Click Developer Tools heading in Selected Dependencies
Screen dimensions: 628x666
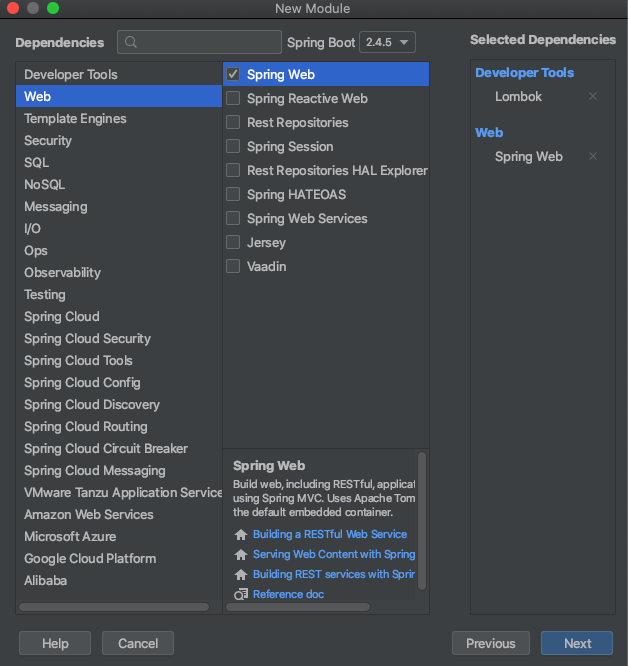[x=524, y=73]
